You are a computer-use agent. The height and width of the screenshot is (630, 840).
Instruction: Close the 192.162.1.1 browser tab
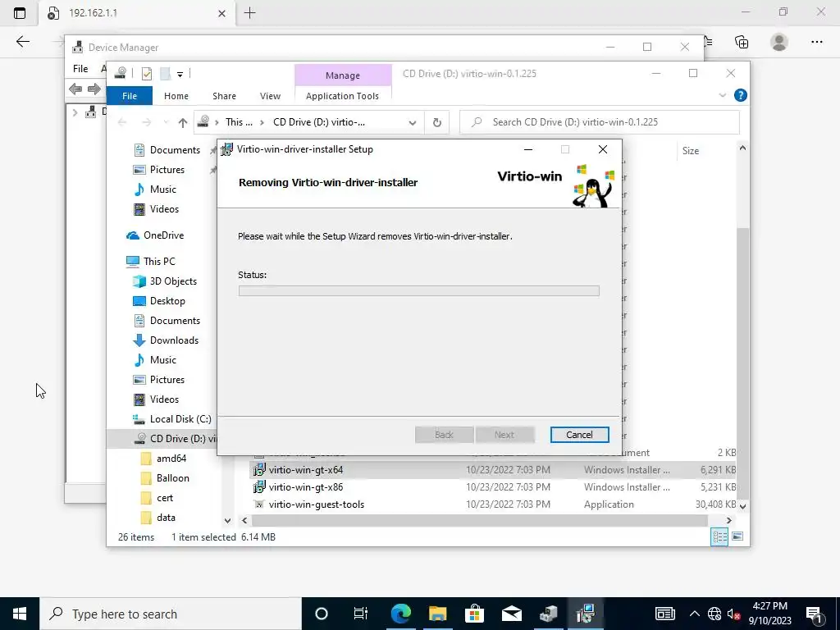coord(221,13)
